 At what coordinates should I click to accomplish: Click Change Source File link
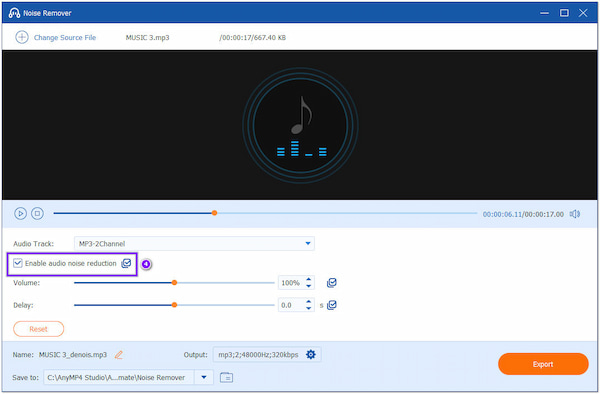tap(65, 37)
